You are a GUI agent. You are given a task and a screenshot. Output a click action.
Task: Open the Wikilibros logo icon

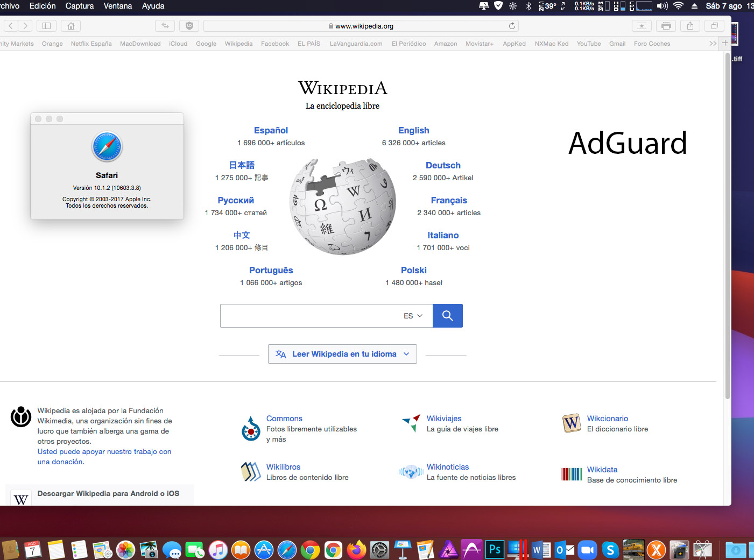tap(251, 472)
